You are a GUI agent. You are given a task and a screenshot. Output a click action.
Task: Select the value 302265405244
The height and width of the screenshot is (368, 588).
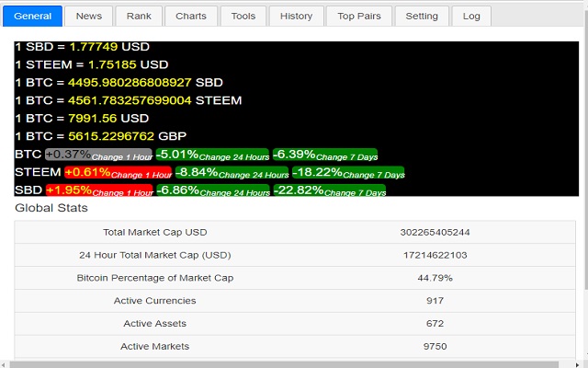[x=435, y=232]
